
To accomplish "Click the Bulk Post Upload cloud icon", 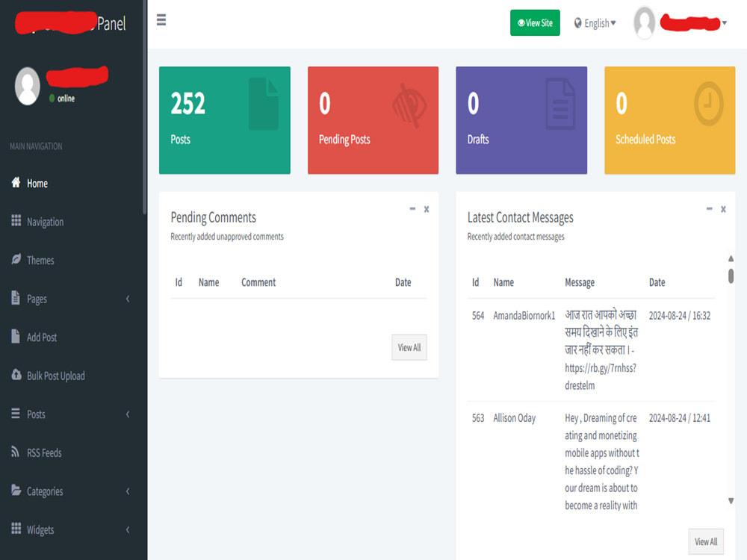I will click(x=16, y=375).
